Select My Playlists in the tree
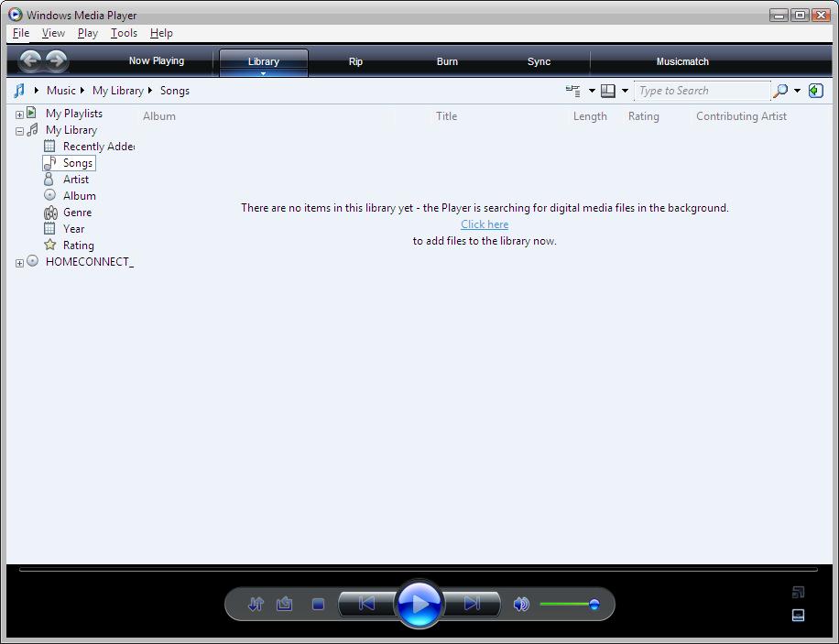This screenshot has width=839, height=644. pyautogui.click(x=74, y=114)
